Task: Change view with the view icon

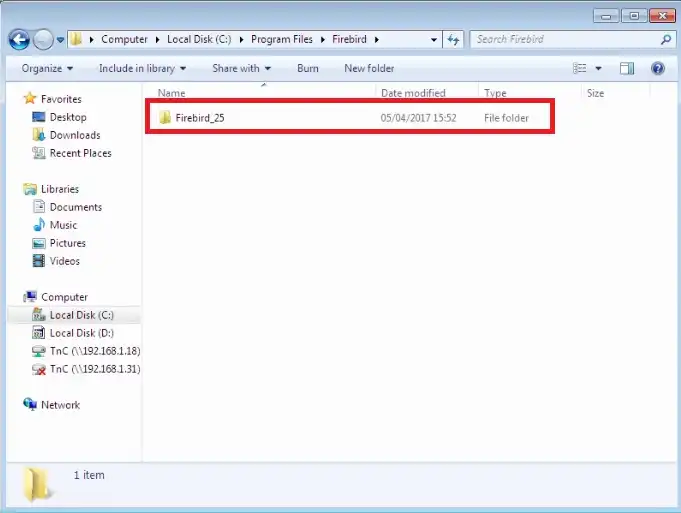Action: (x=580, y=68)
